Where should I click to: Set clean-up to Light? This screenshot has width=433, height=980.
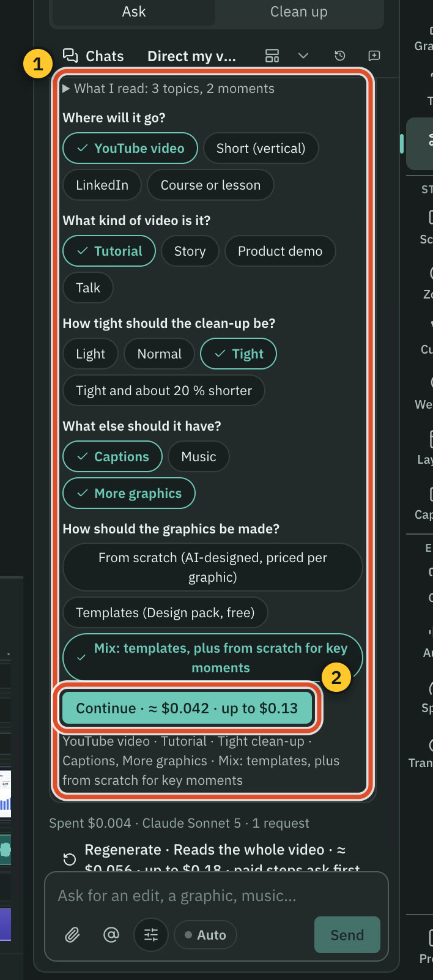(x=91, y=354)
